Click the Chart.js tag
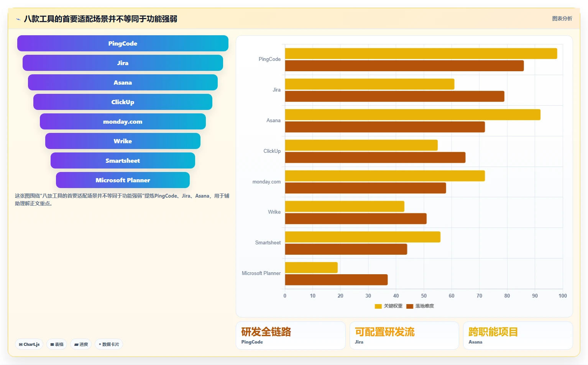This screenshot has height=365, width=588. [x=29, y=344]
